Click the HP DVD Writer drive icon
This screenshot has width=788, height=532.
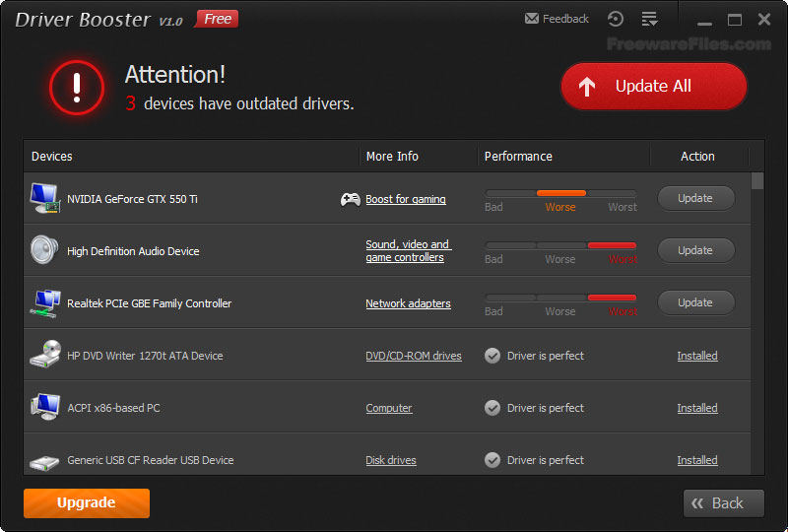point(44,355)
